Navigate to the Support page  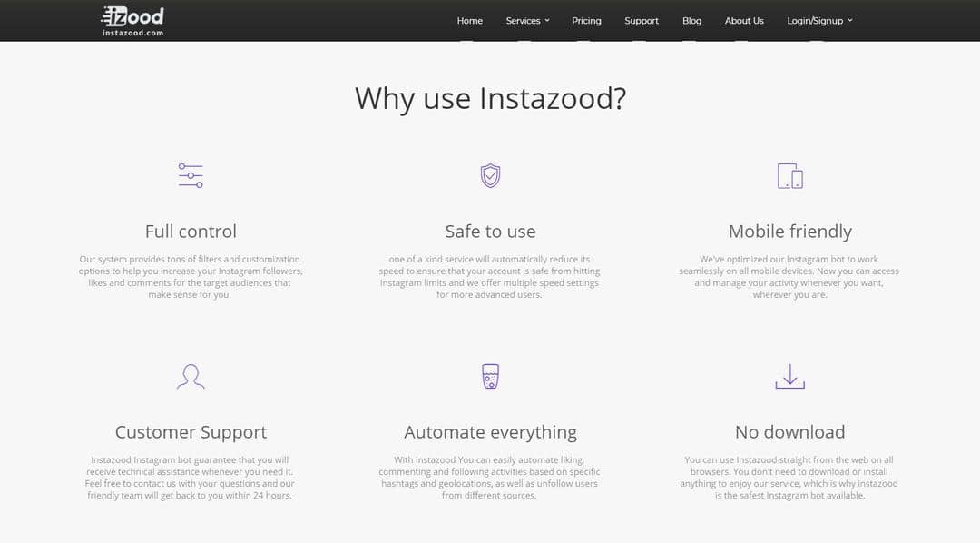click(x=642, y=21)
